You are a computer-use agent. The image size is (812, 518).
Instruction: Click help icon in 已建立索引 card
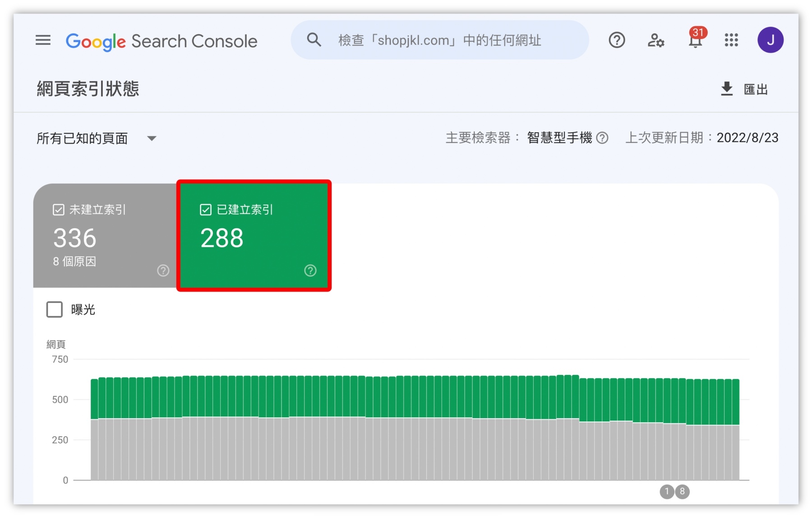310,270
